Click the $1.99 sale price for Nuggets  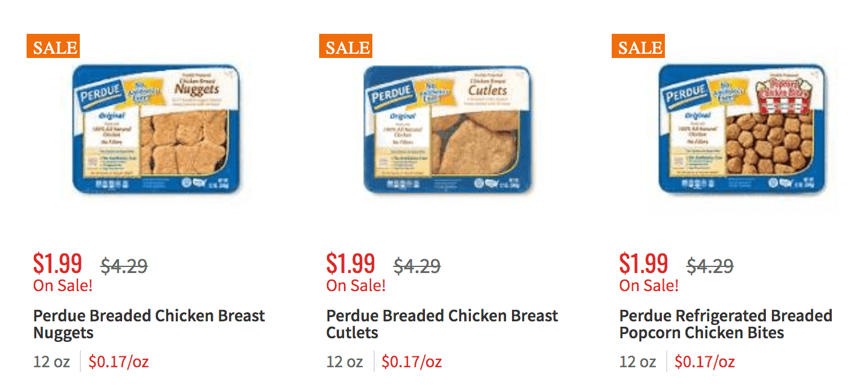point(57,264)
